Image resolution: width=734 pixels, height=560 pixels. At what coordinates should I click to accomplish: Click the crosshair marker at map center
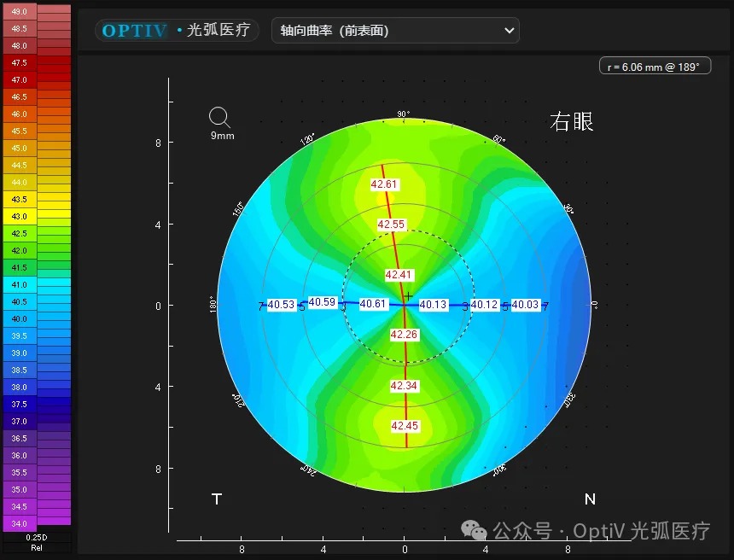(x=409, y=295)
